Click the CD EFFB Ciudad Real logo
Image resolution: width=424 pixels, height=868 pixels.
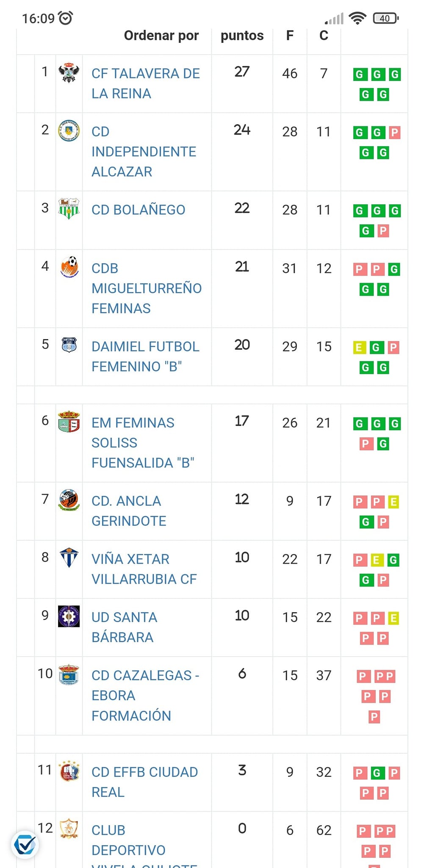[x=69, y=771]
